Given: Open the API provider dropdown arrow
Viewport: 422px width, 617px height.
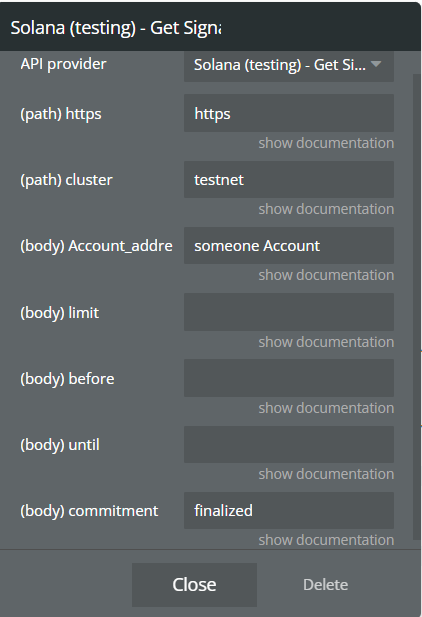Looking at the screenshot, I should (376, 64).
